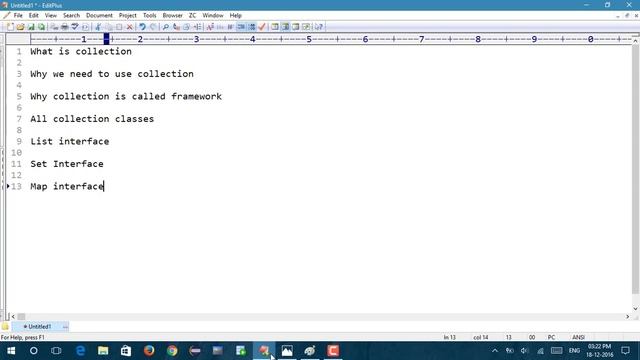The image size is (640, 360).
Task: Click line 'Set Interface'
Action: [x=67, y=164]
